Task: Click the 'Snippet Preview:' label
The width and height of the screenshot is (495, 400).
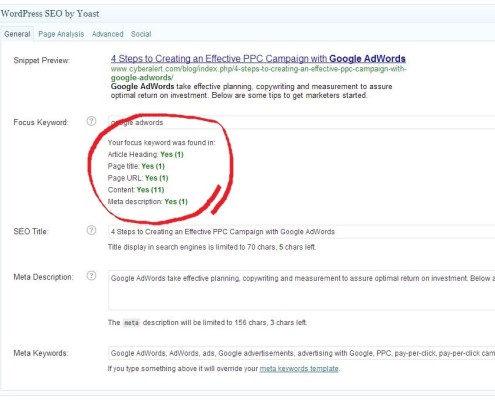Action: coord(42,60)
